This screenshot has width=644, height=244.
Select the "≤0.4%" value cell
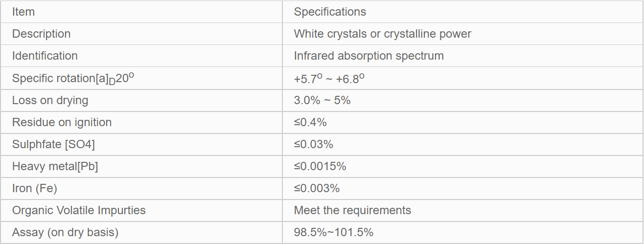tap(310, 122)
